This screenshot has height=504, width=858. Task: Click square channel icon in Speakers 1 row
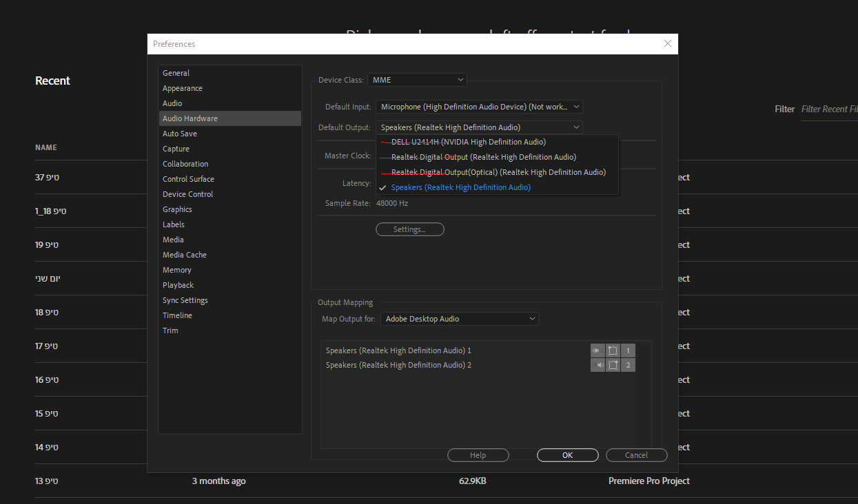(613, 350)
